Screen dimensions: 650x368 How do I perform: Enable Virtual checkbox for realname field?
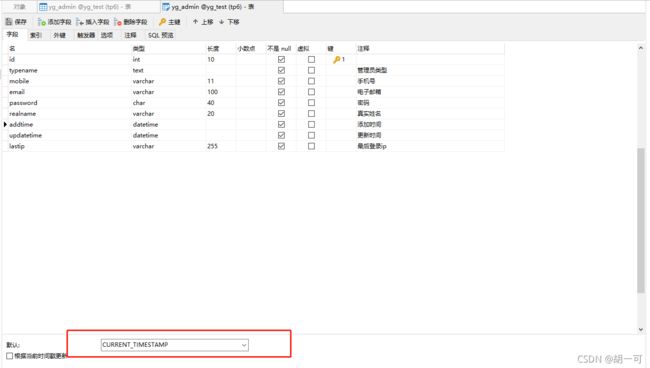point(311,114)
